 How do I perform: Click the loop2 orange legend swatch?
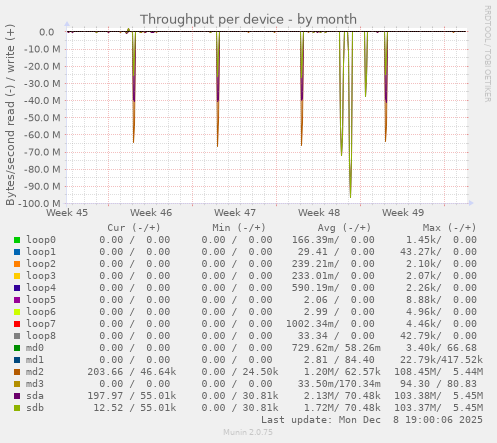(x=17, y=264)
